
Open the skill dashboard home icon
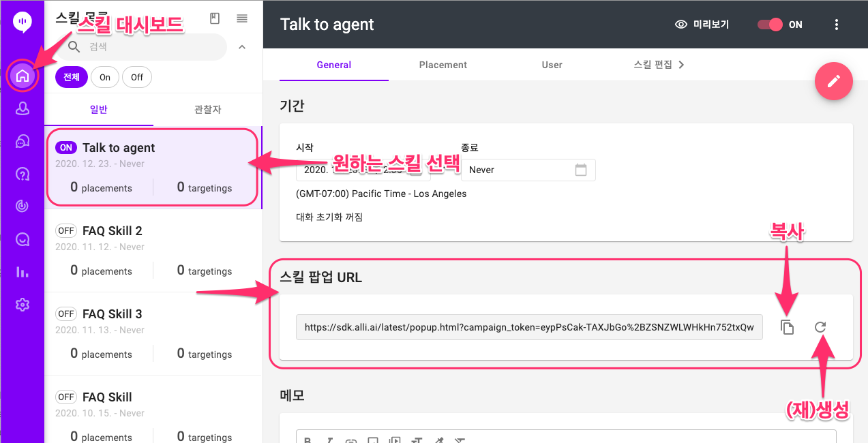23,75
